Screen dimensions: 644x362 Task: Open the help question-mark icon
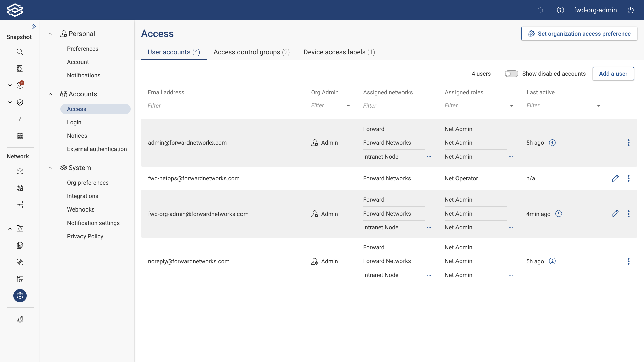point(560,10)
